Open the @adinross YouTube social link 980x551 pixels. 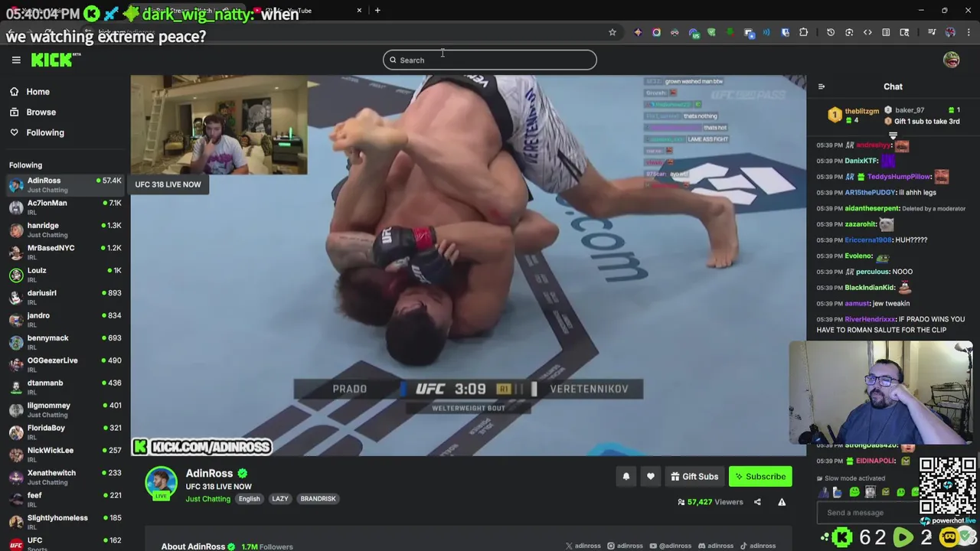pos(670,546)
